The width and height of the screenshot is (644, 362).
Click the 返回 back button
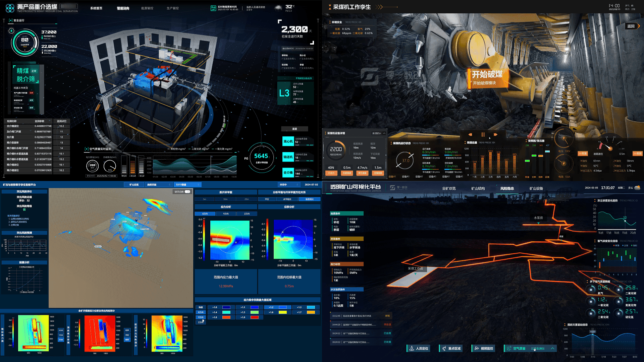point(631,26)
